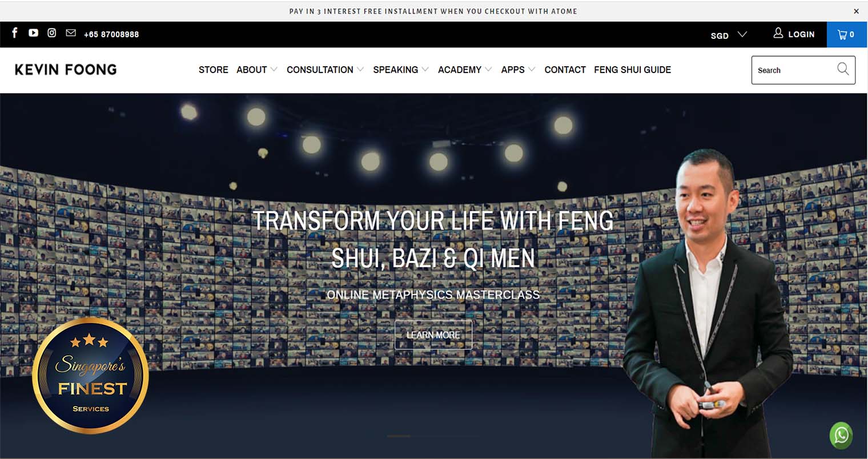Expand the Academy menu
Image resolution: width=868 pixels, height=459 pixels.
tap(465, 70)
